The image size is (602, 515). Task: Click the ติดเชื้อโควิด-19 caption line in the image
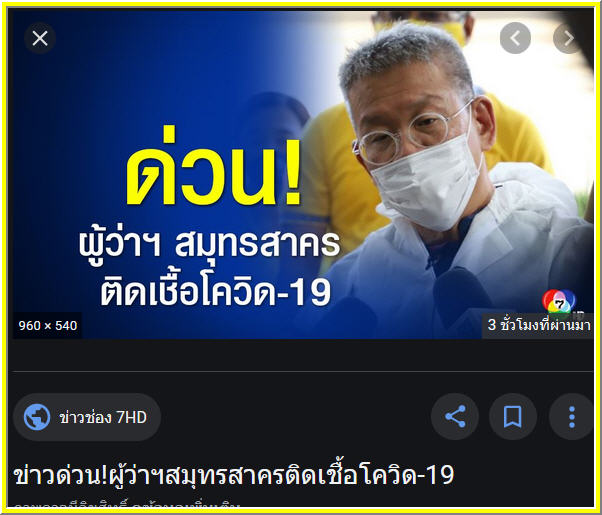216,291
